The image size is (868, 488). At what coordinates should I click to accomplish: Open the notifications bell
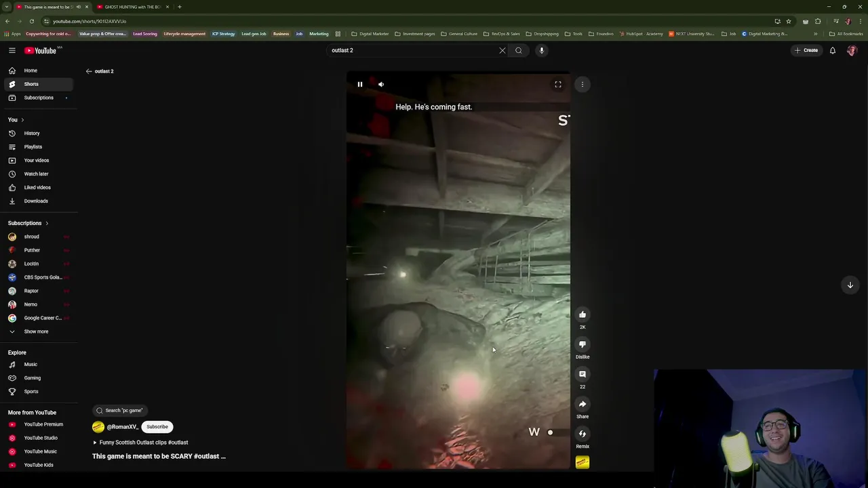(x=833, y=50)
